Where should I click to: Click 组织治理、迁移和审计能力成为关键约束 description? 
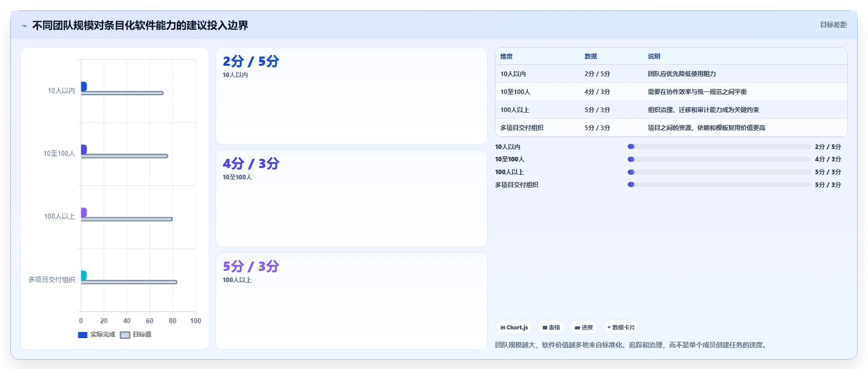703,110
